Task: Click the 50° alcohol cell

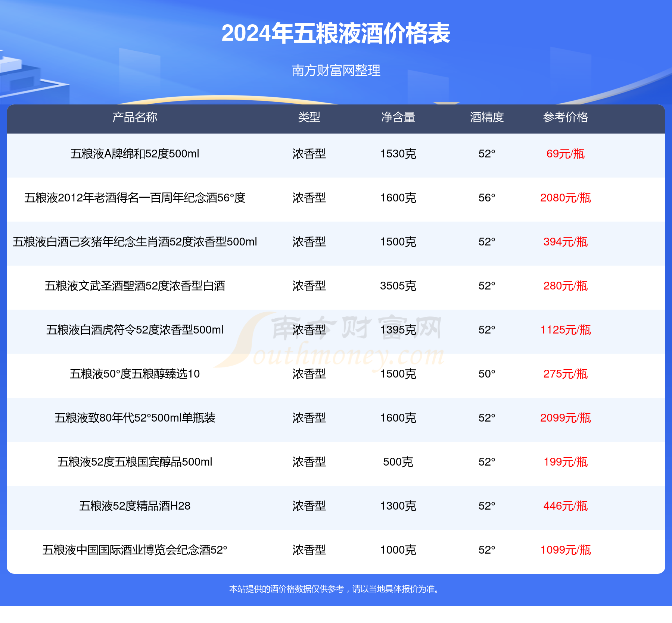Action: tap(487, 374)
